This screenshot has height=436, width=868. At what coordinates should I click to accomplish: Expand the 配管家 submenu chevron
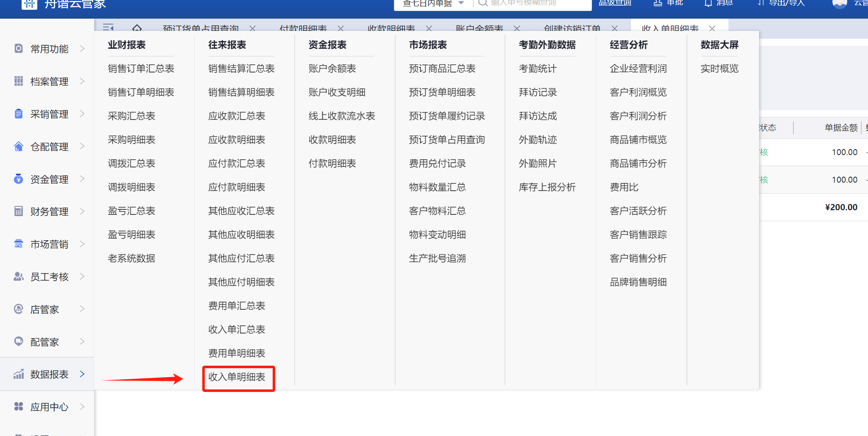point(82,342)
